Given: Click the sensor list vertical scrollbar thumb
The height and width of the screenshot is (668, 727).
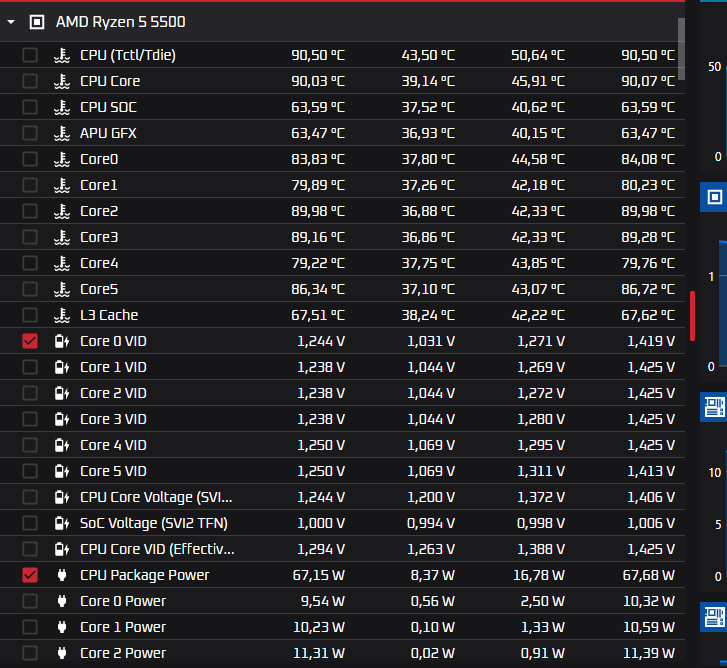Looking at the screenshot, I should 682,45.
